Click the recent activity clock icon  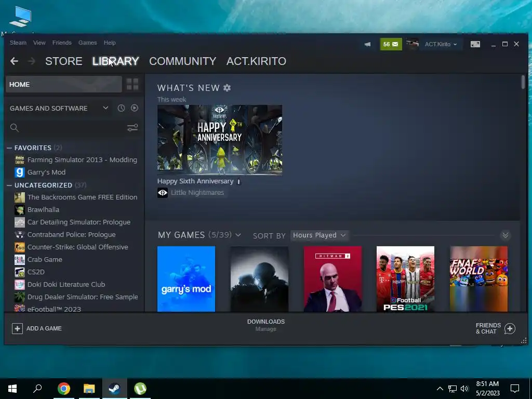[x=121, y=108]
